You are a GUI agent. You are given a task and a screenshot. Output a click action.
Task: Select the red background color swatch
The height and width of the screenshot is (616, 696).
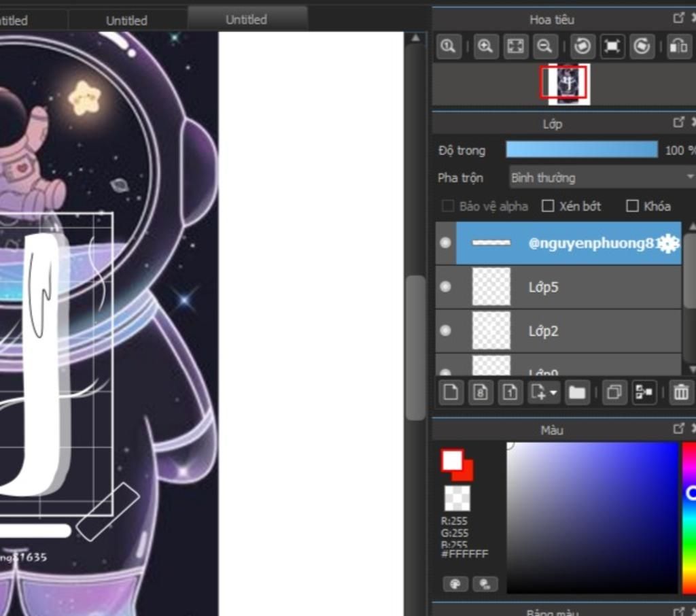click(466, 474)
